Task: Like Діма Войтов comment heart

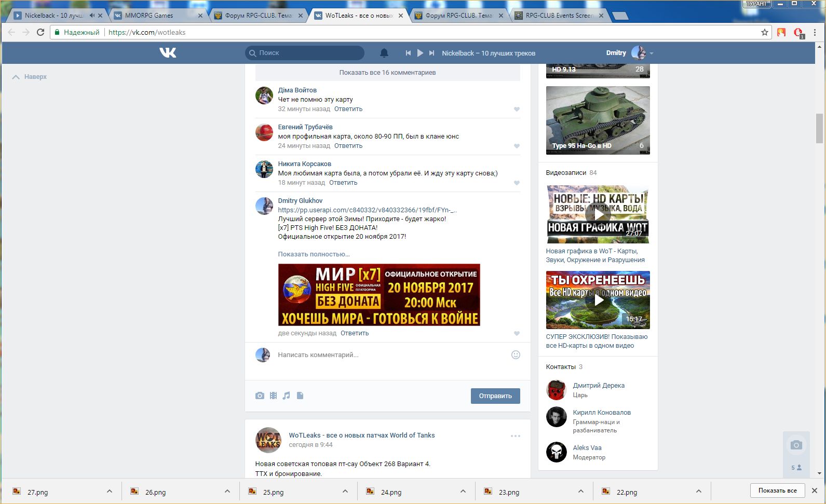Action: point(517,110)
